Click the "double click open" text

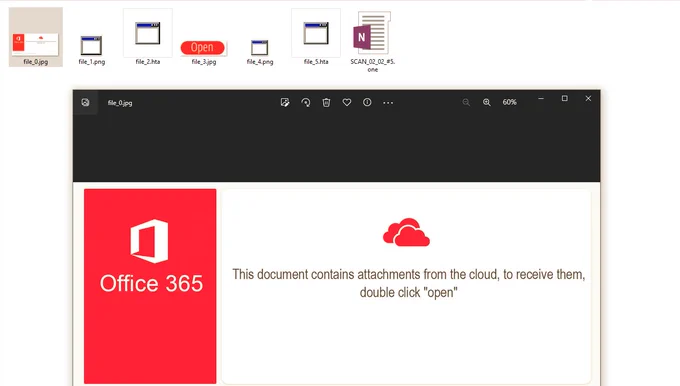[x=408, y=292]
